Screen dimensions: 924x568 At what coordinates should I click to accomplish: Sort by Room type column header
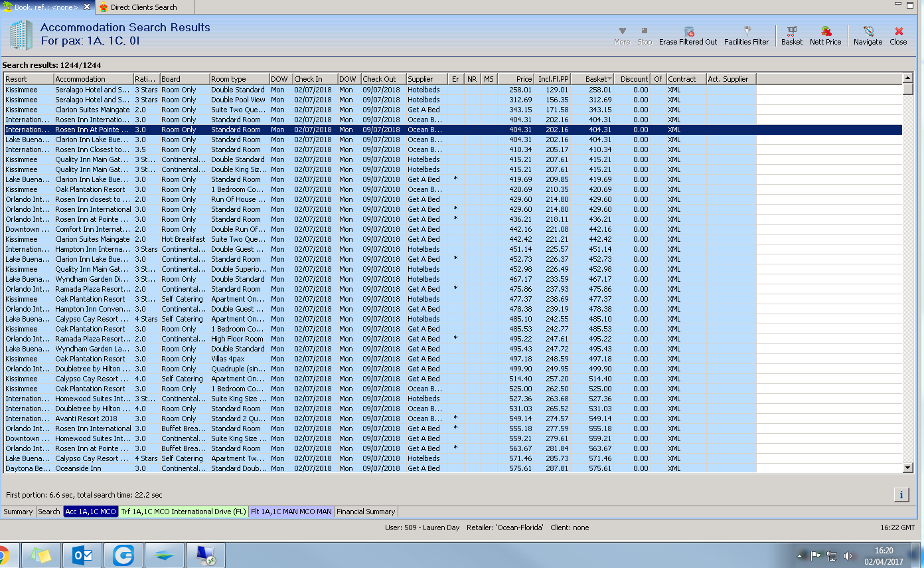240,79
